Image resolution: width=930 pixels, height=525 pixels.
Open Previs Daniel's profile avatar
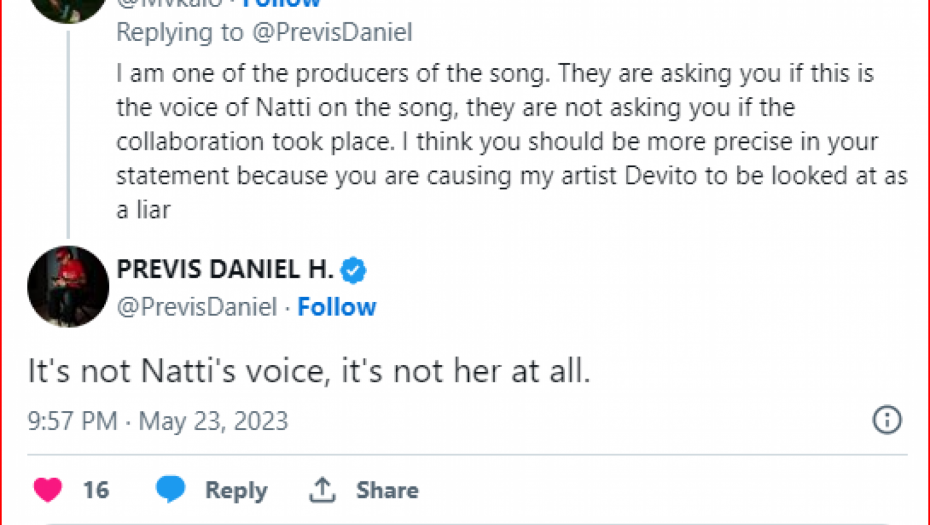point(68,287)
